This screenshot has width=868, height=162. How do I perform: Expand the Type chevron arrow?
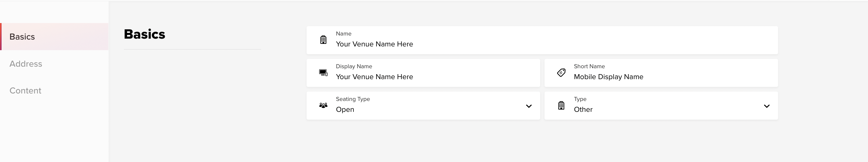767,106
